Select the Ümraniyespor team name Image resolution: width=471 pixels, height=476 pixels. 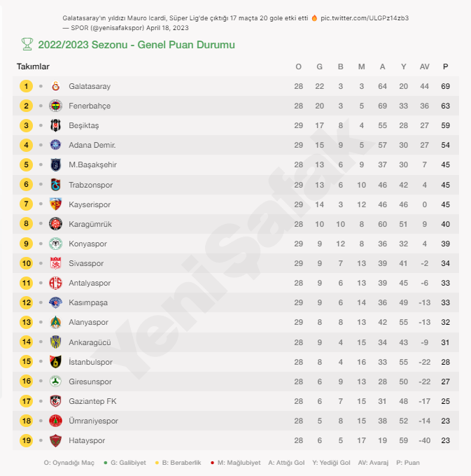[93, 421]
